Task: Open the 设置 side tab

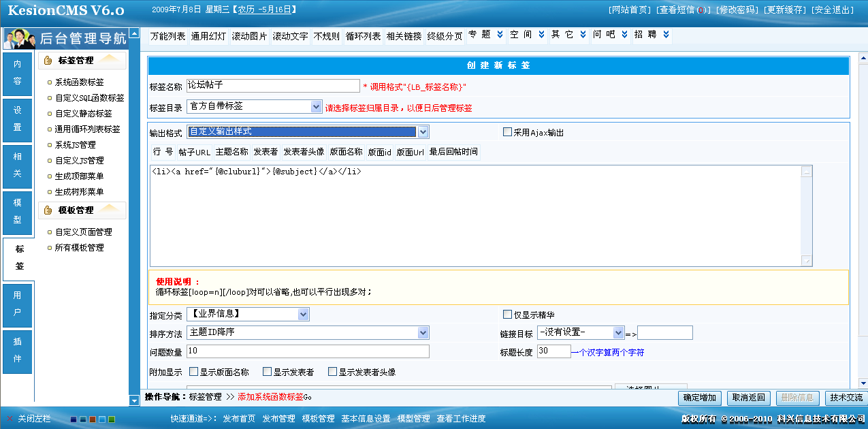Action: click(18, 118)
